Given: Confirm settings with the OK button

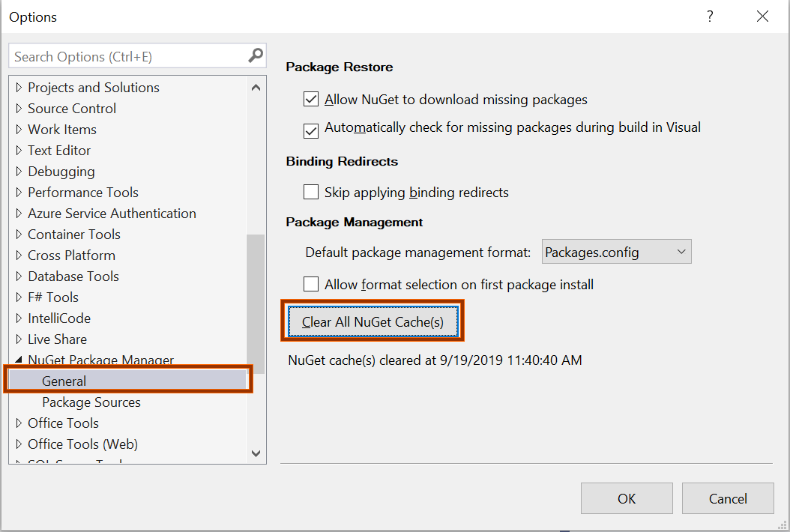Looking at the screenshot, I should tap(627, 498).
